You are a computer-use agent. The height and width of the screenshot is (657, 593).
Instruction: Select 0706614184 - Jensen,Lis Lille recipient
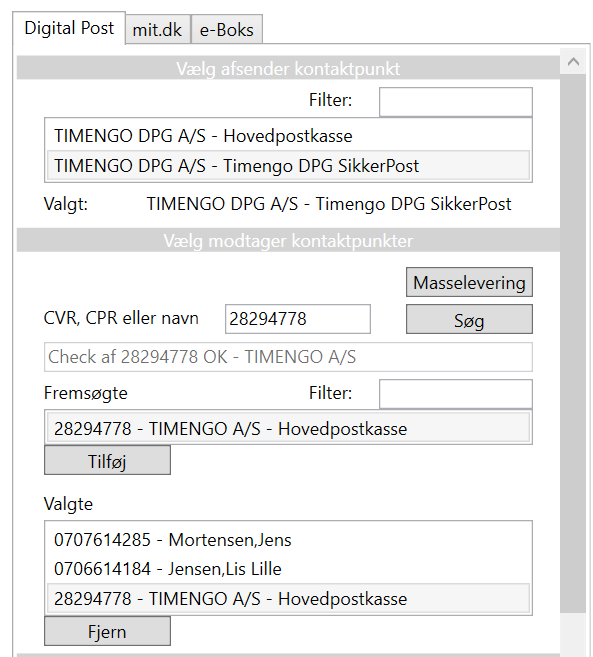coord(288,569)
